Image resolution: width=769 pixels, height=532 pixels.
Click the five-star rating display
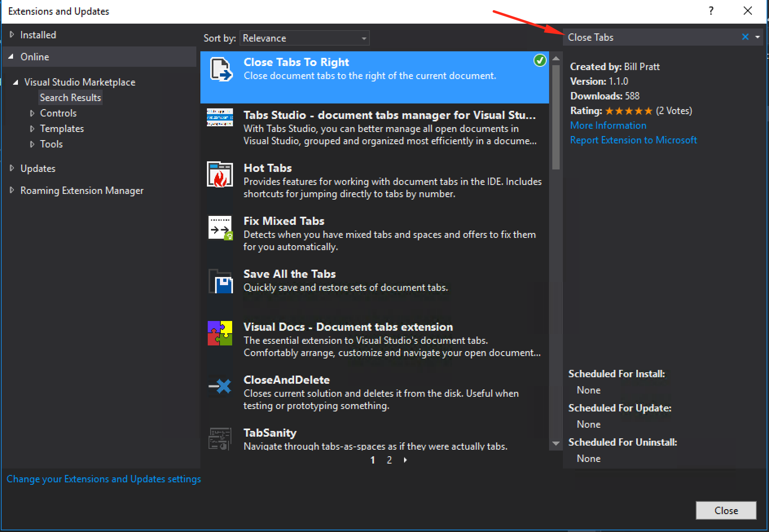click(628, 111)
